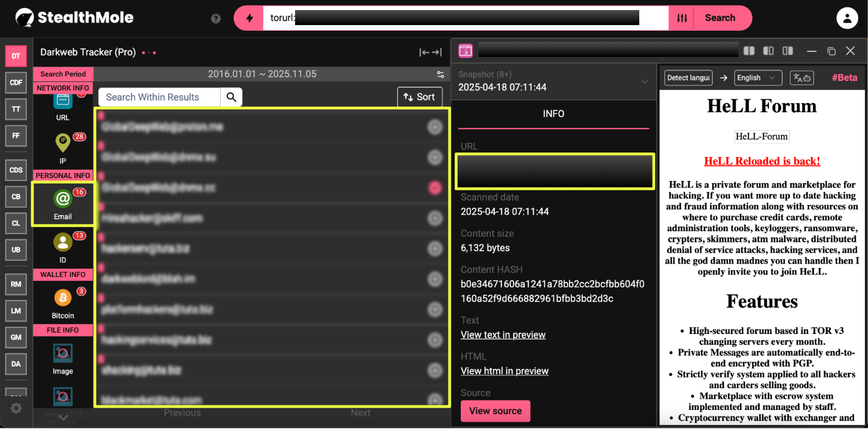Click the Search Within Results field
The height and width of the screenshot is (430, 868).
(159, 97)
